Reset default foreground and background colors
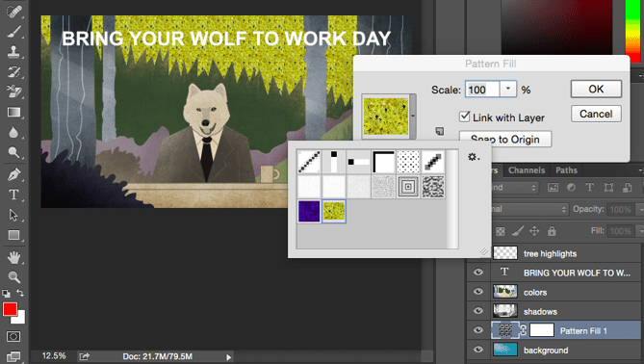The image size is (644, 364). [x=6, y=294]
